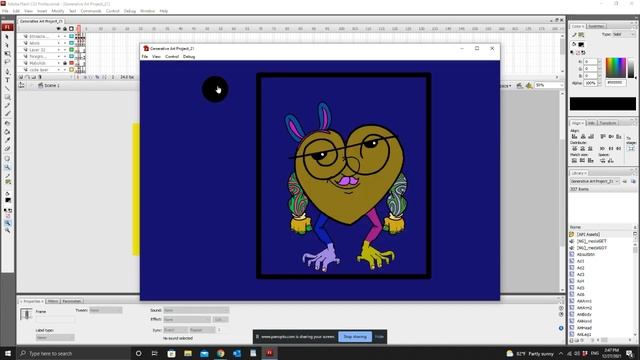Select the Eyedropper tool
640x360 pixels.
(7, 140)
